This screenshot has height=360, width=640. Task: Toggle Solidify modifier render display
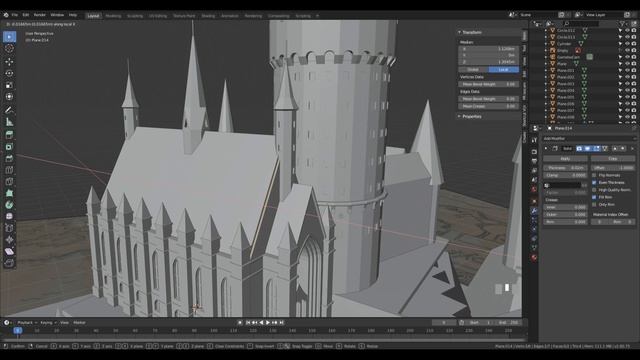pyautogui.click(x=579, y=149)
